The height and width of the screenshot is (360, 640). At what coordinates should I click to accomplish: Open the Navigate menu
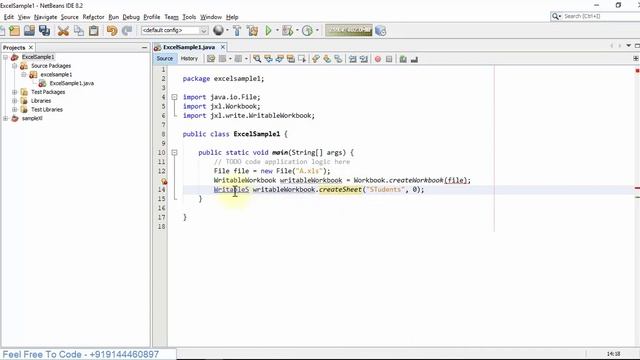[x=45, y=17]
